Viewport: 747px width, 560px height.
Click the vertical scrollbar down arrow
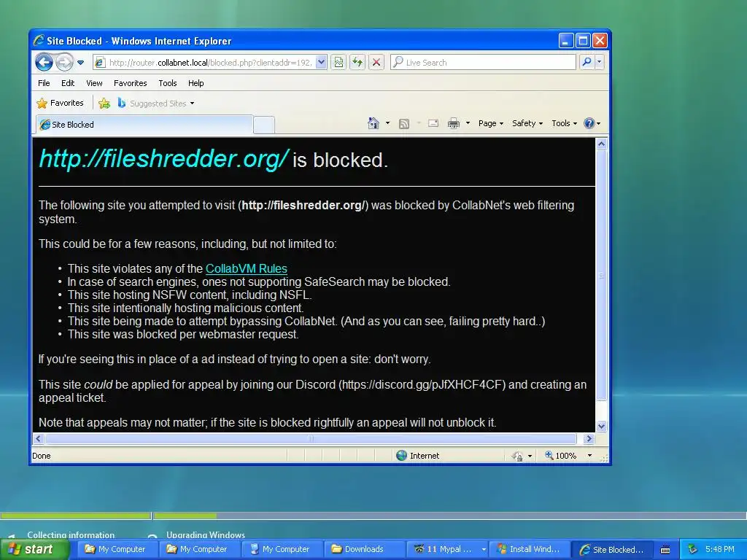pyautogui.click(x=601, y=426)
